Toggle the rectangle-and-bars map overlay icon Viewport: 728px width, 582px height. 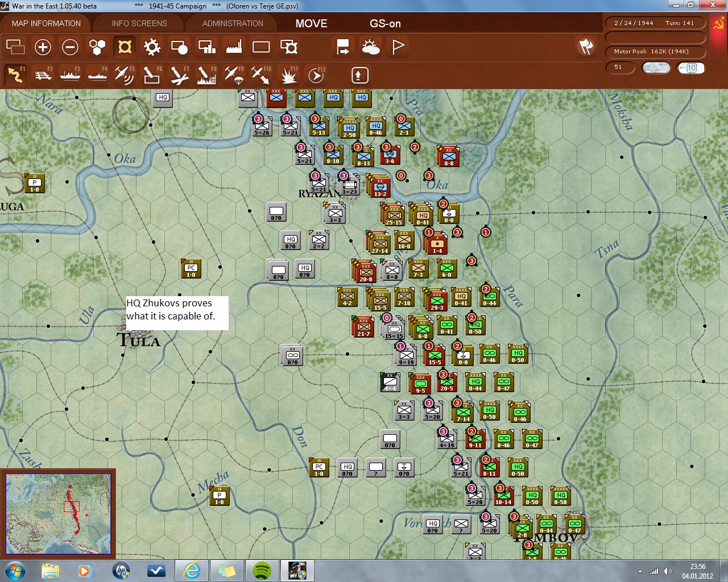point(206,47)
